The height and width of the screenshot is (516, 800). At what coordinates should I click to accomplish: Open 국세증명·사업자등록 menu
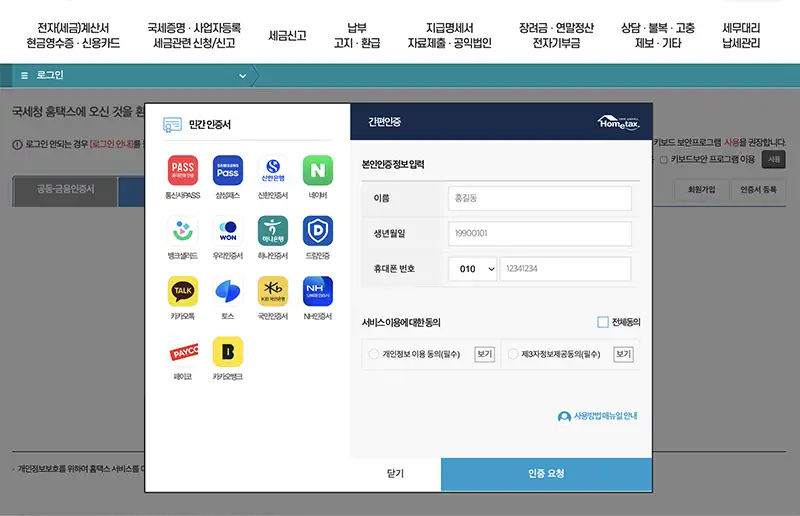point(194,35)
